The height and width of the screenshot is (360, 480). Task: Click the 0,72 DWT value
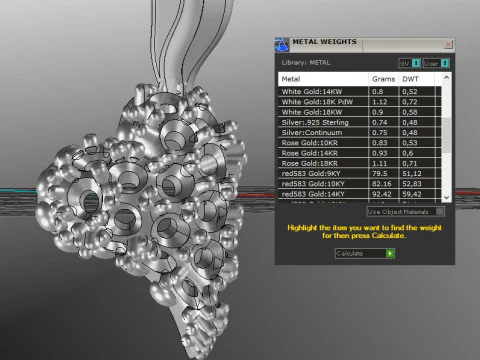pyautogui.click(x=410, y=102)
